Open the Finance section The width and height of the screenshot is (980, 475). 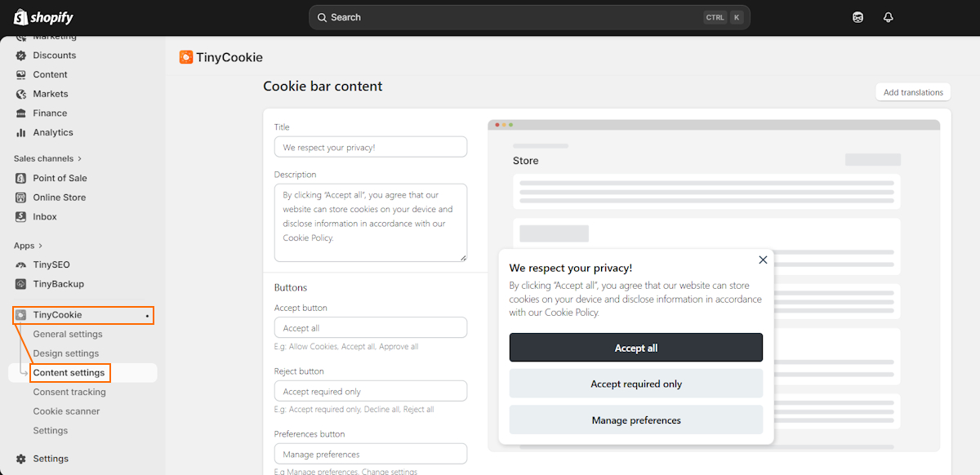pyautogui.click(x=50, y=113)
